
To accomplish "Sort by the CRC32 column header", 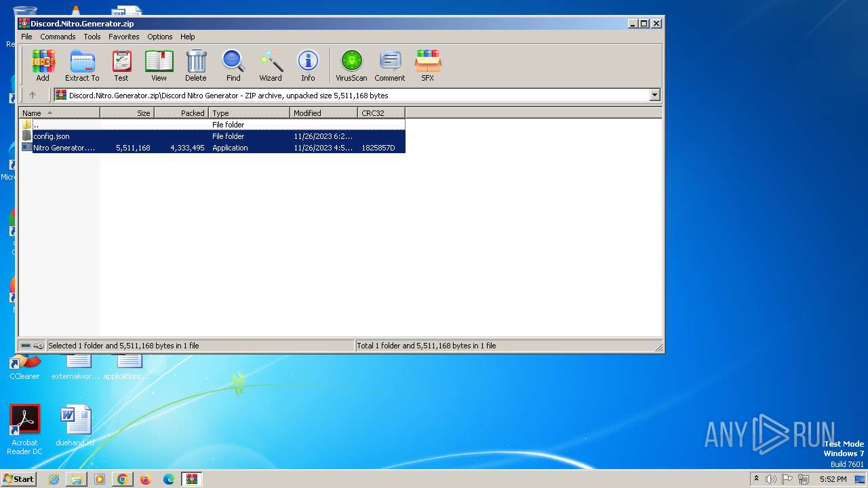I will coord(382,113).
